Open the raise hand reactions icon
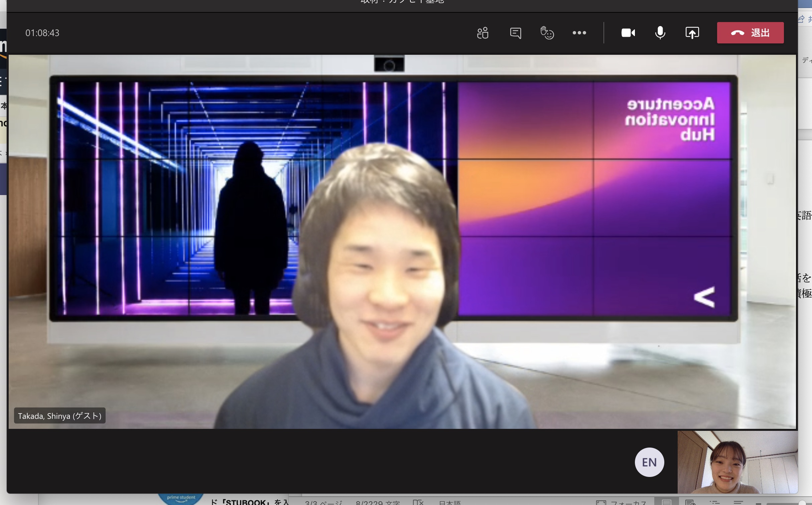 coord(547,33)
